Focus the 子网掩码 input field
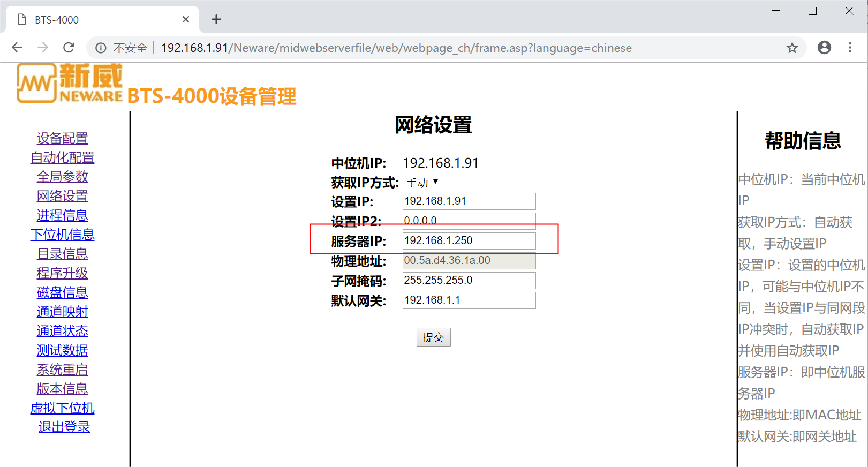This screenshot has width=868, height=467. click(x=469, y=281)
